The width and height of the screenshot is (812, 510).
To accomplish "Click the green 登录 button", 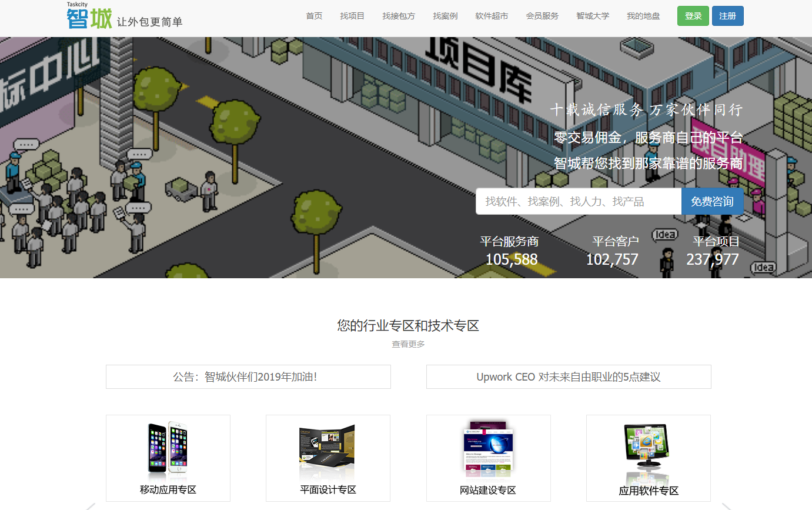I will [693, 16].
